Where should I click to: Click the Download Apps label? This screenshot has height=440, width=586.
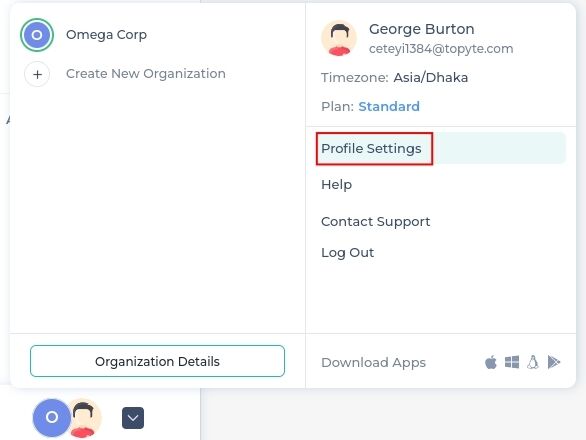coord(373,363)
